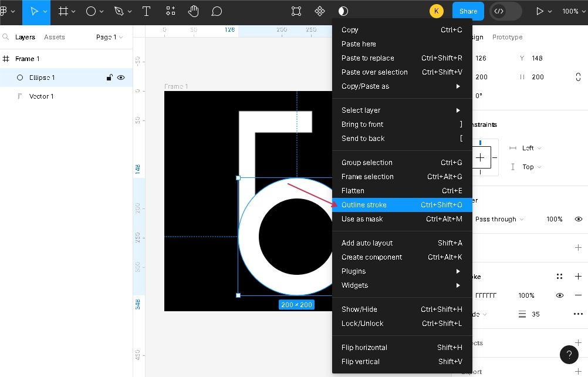Open the help question mark button
This screenshot has height=377, width=588.
pyautogui.click(x=569, y=354)
